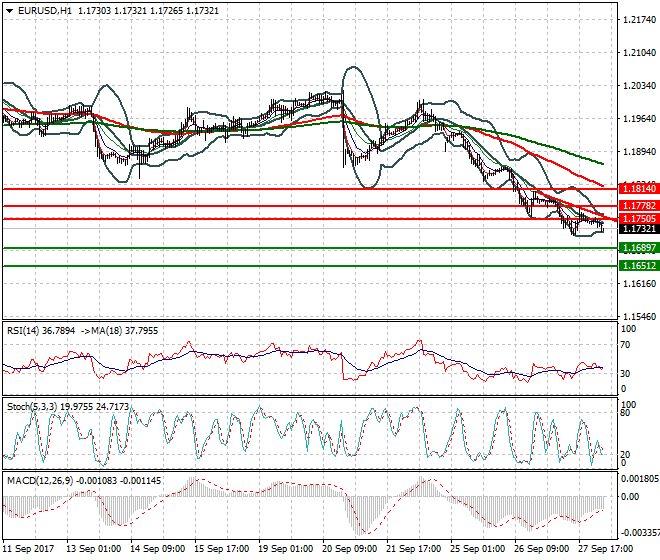
Task: Click the 11 Sep 2017 date label
Action: tap(28, 549)
